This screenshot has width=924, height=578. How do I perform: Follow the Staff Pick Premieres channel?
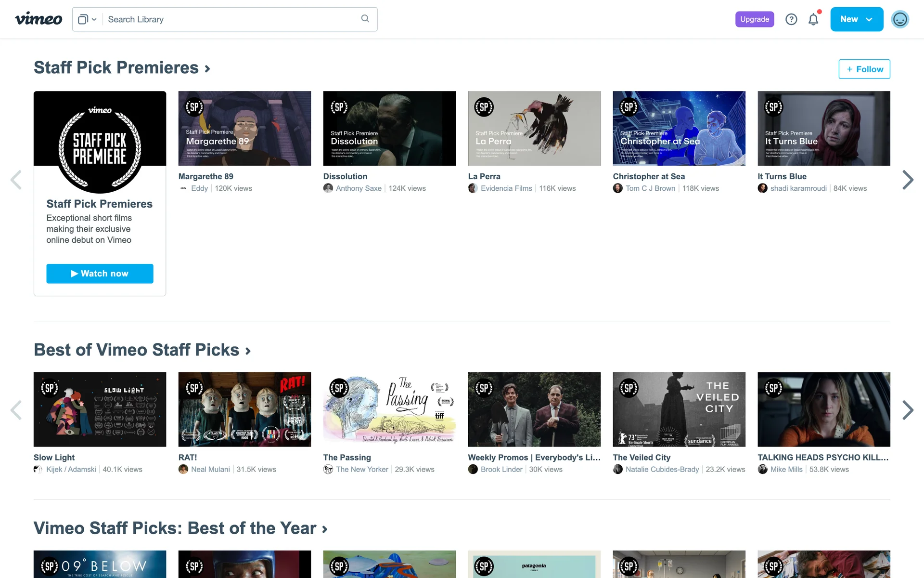[864, 69]
